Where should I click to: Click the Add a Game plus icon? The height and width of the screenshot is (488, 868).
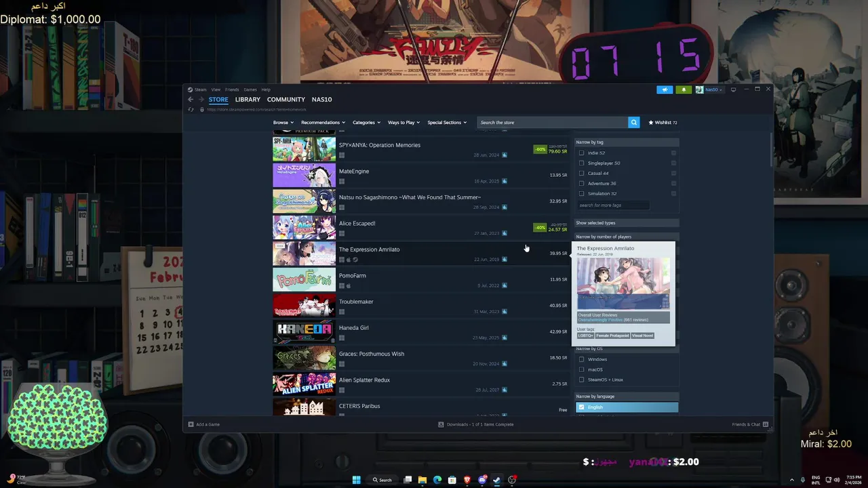pyautogui.click(x=191, y=424)
